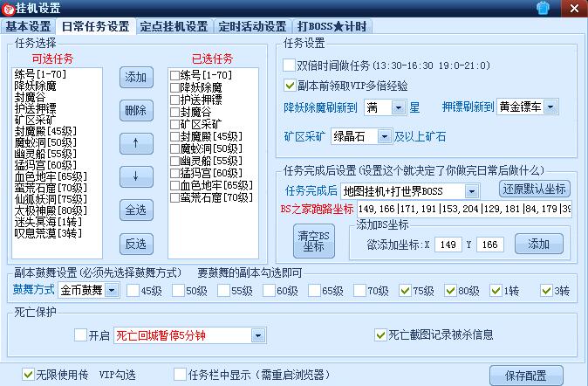Enable 双倍时间做任务 checkbox
The image size is (588, 386).
289,65
